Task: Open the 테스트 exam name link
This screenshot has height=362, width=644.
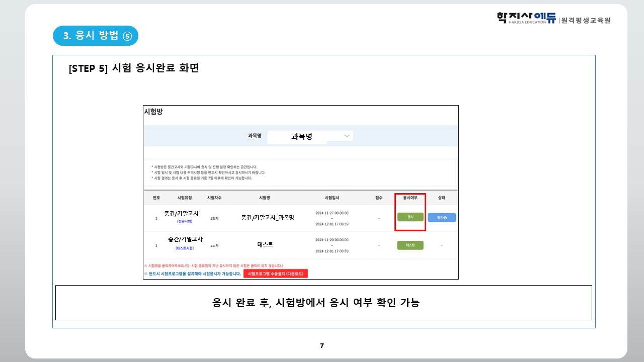Action: (265, 244)
